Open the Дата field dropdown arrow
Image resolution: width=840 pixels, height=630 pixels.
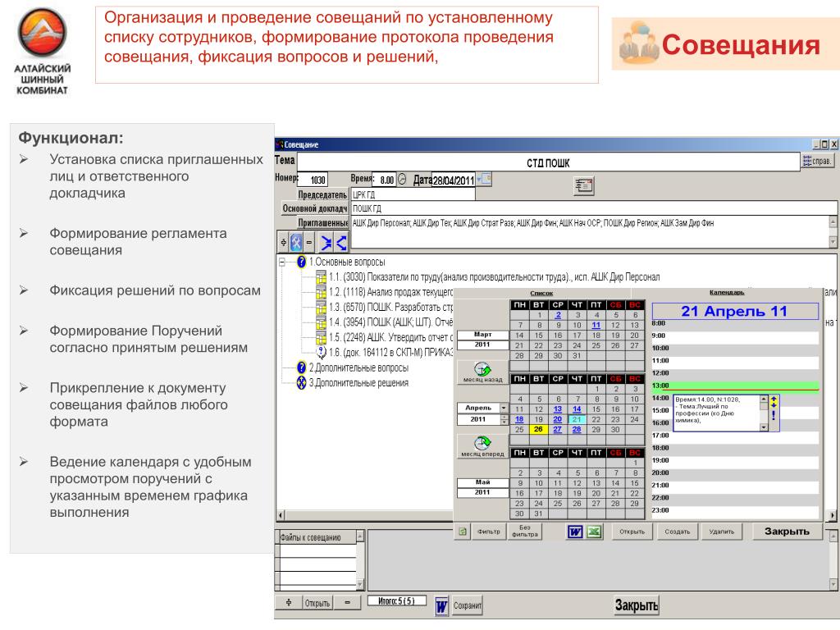click(478, 180)
